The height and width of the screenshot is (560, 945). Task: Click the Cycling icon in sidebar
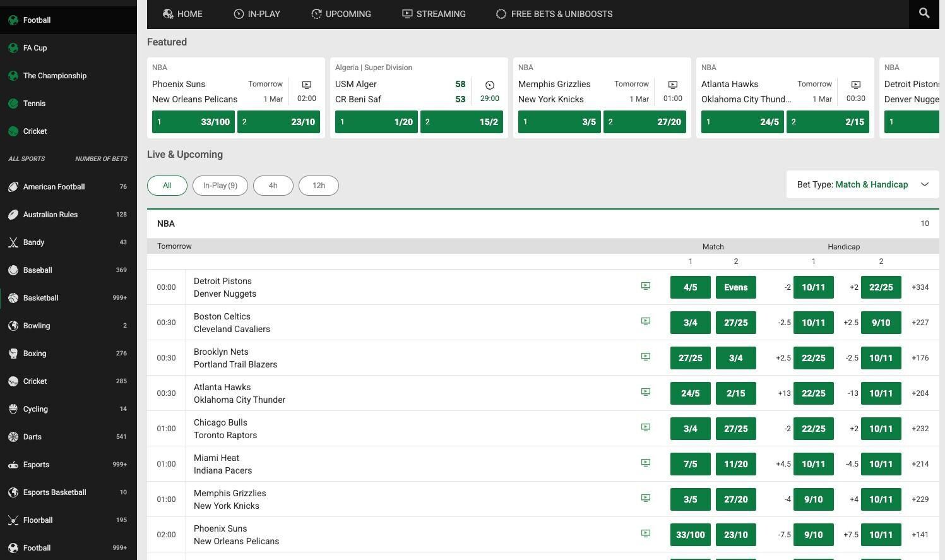13,409
